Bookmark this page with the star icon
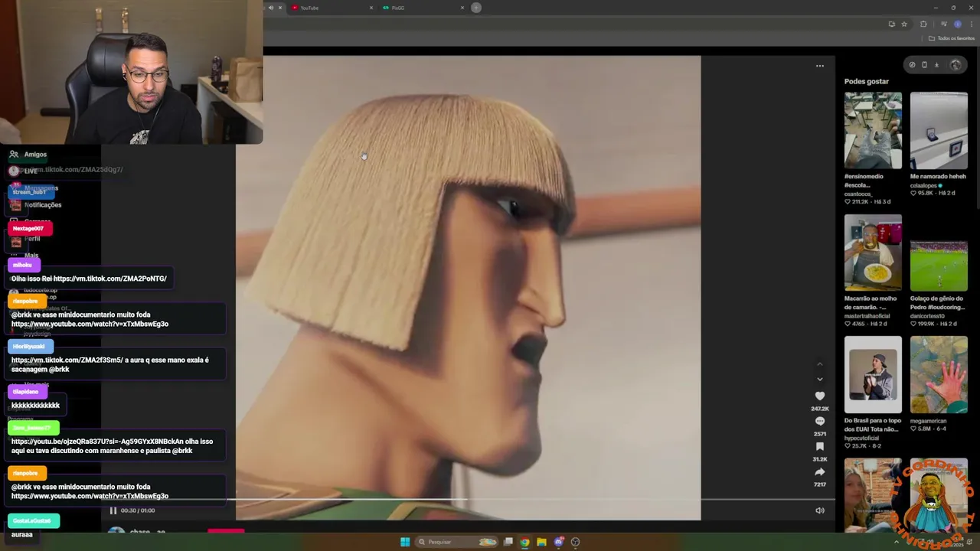 903,24
